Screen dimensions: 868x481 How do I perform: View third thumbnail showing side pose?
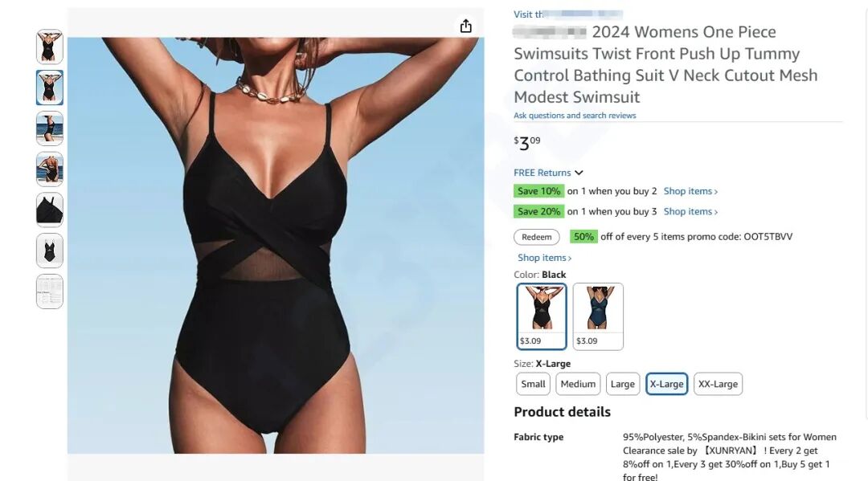pos(50,128)
